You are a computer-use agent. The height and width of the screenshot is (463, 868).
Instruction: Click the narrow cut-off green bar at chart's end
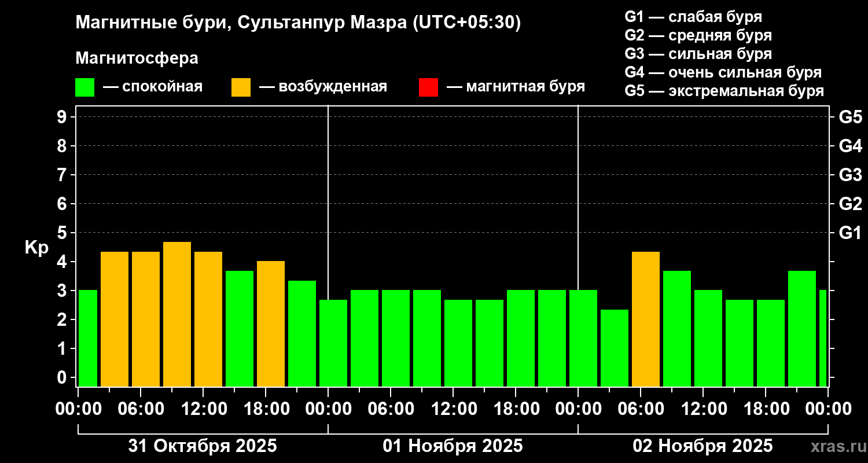(x=823, y=338)
